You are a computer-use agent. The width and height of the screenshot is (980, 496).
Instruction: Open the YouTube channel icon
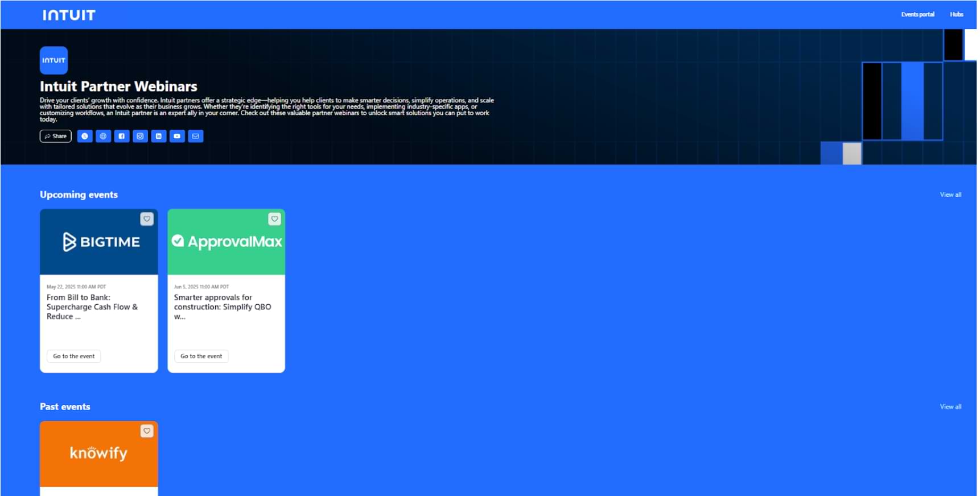[177, 136]
